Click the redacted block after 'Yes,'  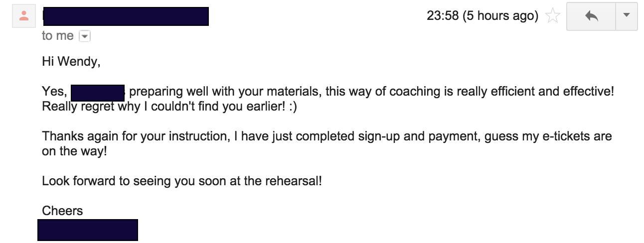point(97,93)
